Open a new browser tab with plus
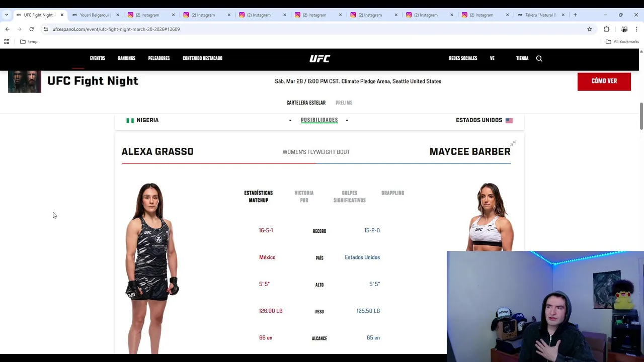 [575, 15]
